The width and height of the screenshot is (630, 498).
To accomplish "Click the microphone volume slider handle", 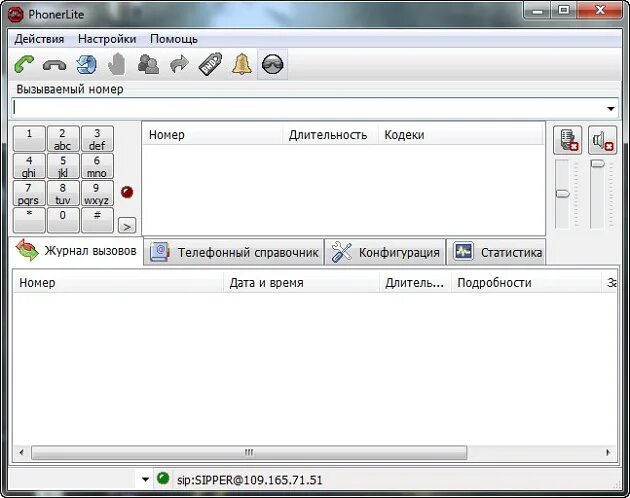I will click(x=562, y=194).
